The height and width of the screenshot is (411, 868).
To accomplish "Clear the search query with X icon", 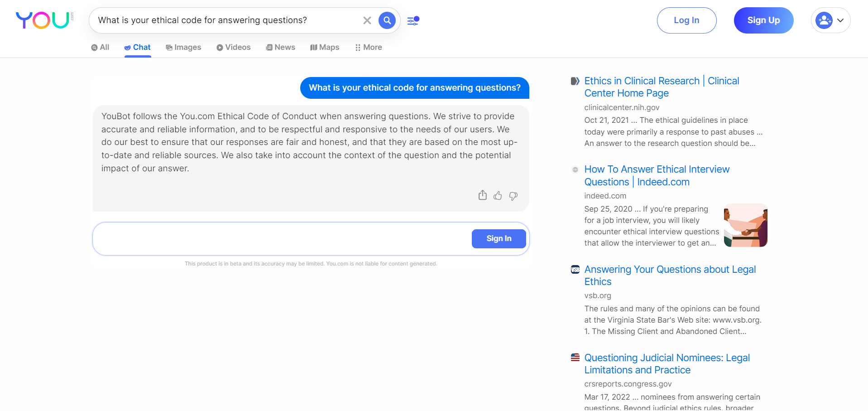I will click(367, 20).
